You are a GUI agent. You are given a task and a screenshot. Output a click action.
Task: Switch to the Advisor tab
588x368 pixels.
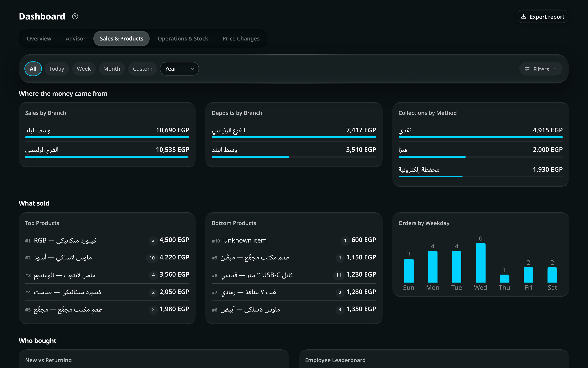tap(76, 38)
